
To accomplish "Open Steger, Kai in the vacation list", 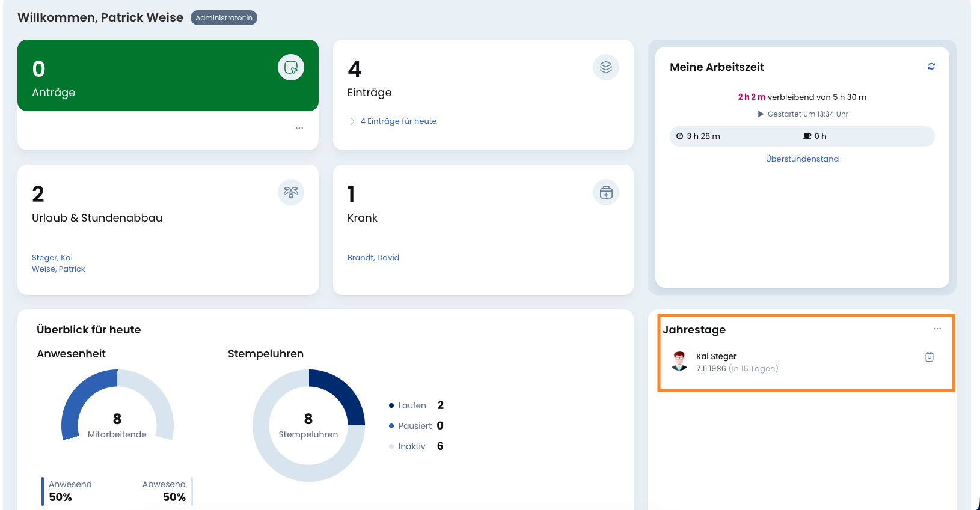I will pos(52,258).
